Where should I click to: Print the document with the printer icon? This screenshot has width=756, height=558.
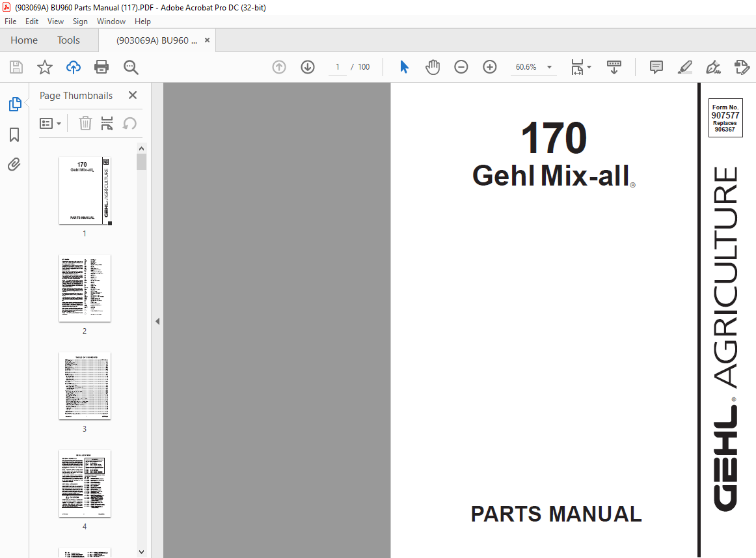point(101,67)
